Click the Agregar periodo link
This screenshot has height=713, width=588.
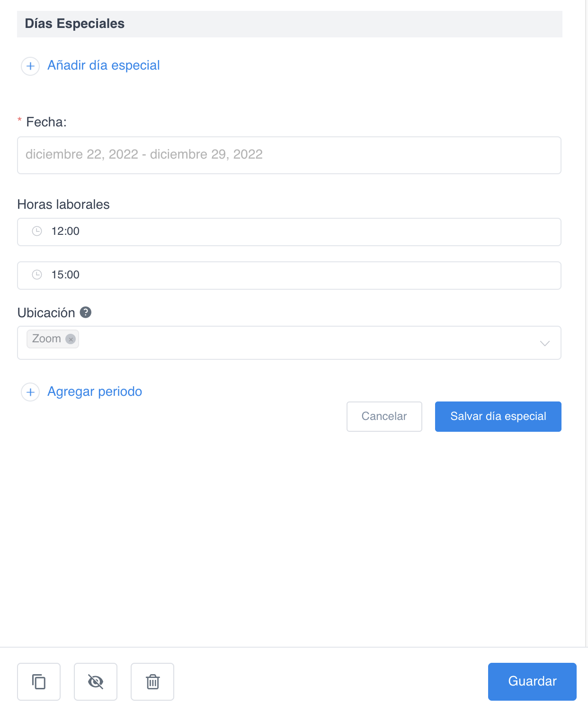pos(95,392)
